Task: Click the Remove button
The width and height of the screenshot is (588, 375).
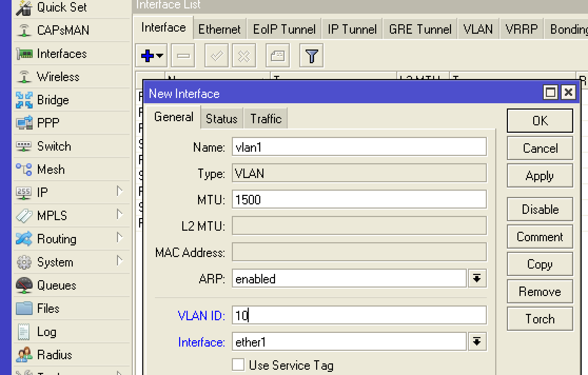Action: (540, 291)
